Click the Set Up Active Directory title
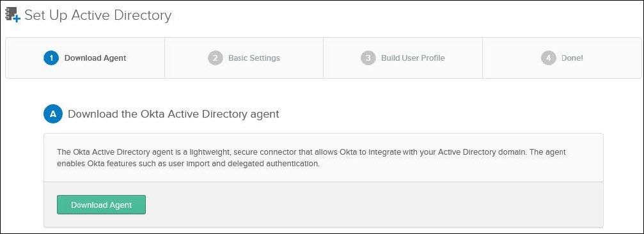 coord(98,15)
